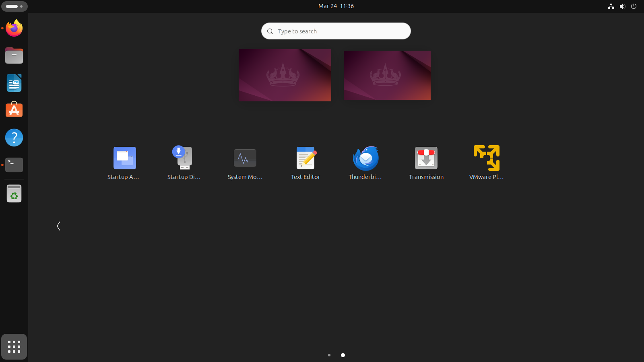Launch LibreOffice from the dock

click(14, 83)
